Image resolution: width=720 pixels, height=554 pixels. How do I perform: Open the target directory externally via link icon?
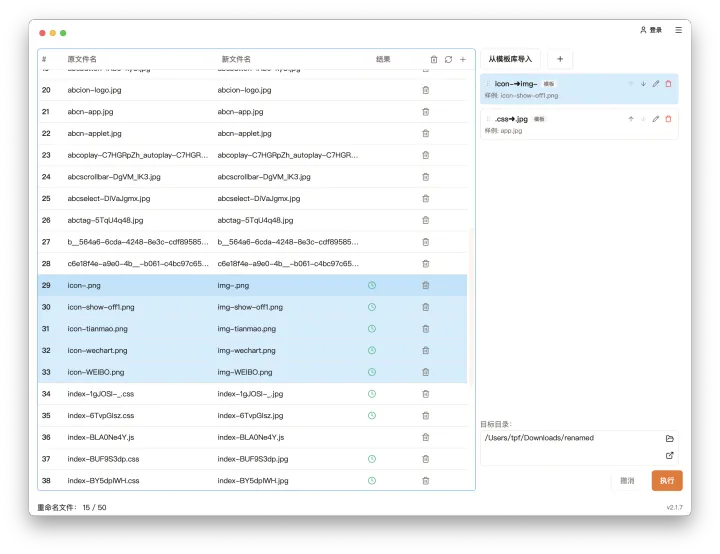[669, 455]
